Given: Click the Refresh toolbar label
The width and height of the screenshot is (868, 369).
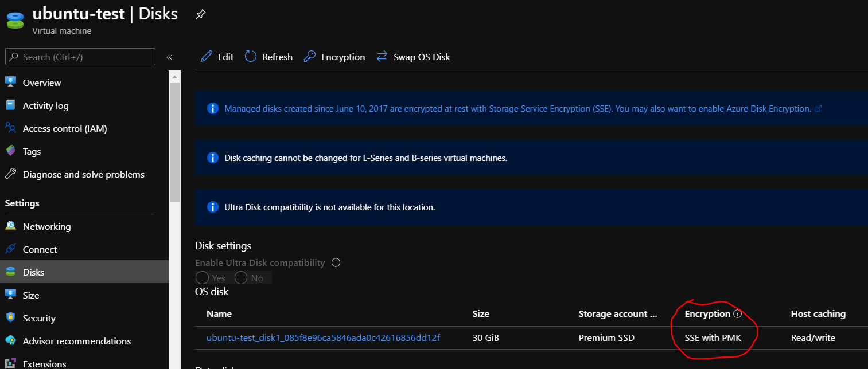Looking at the screenshot, I should pos(277,57).
